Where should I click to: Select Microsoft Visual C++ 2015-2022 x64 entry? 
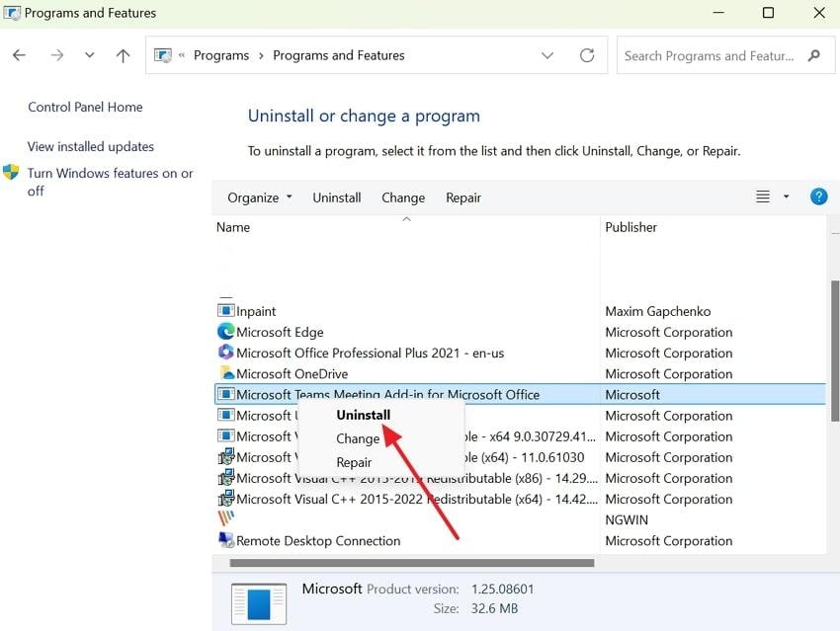coord(417,500)
